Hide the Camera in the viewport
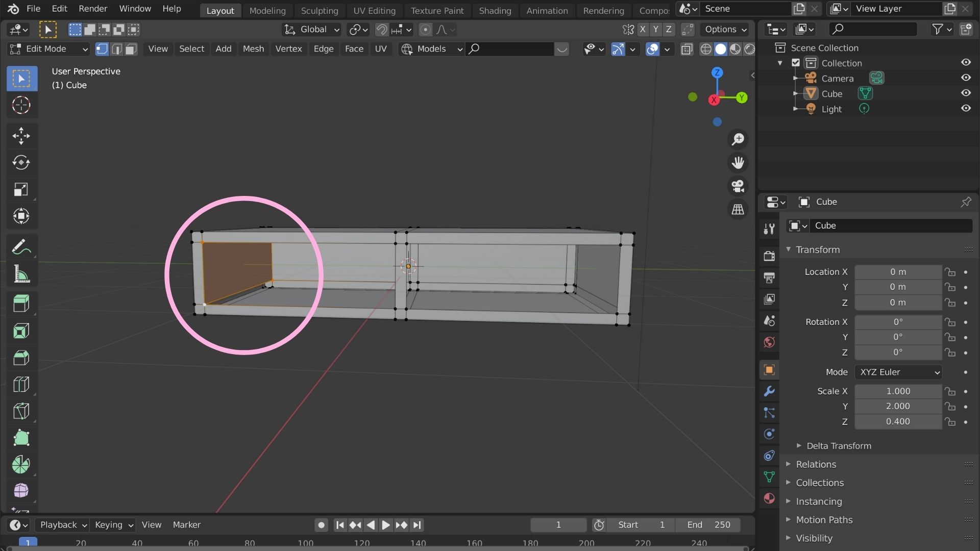The image size is (980, 551). (967, 78)
